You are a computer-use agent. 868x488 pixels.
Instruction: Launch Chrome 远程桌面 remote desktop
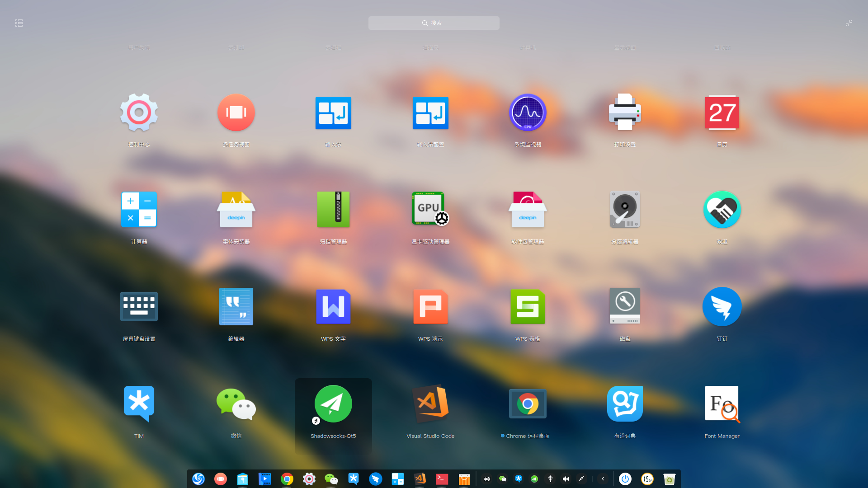click(x=528, y=404)
